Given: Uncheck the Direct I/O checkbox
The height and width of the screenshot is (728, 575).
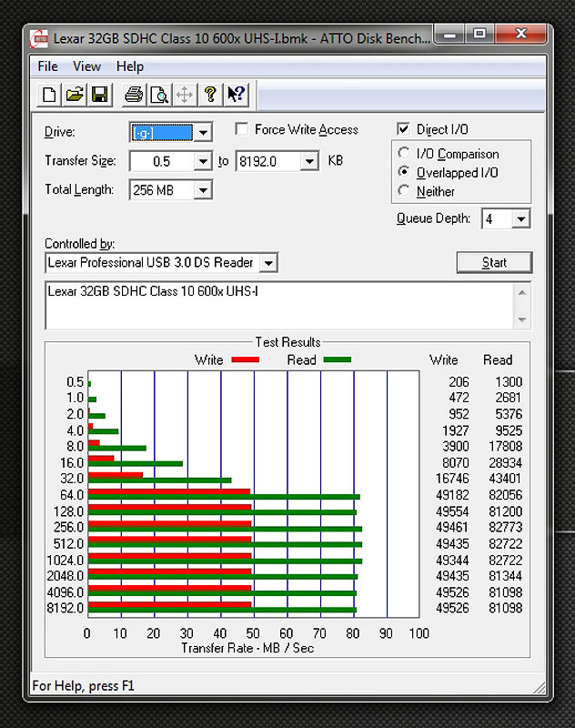Looking at the screenshot, I should click(x=404, y=130).
